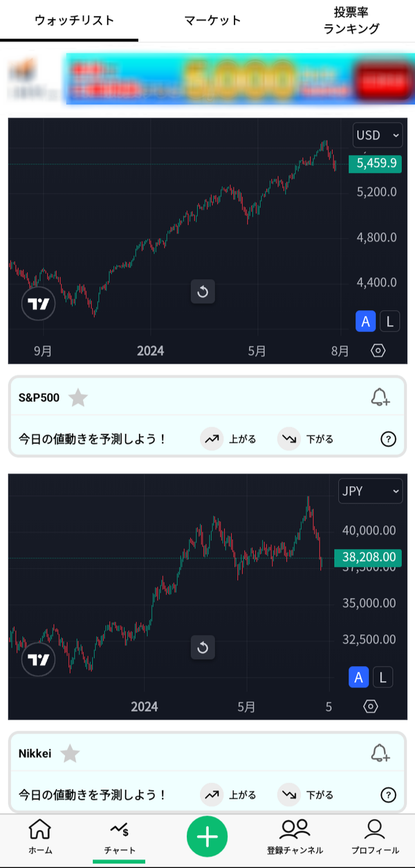This screenshot has width=415, height=868.
Task: Open the JPY currency dropdown
Action: click(370, 491)
